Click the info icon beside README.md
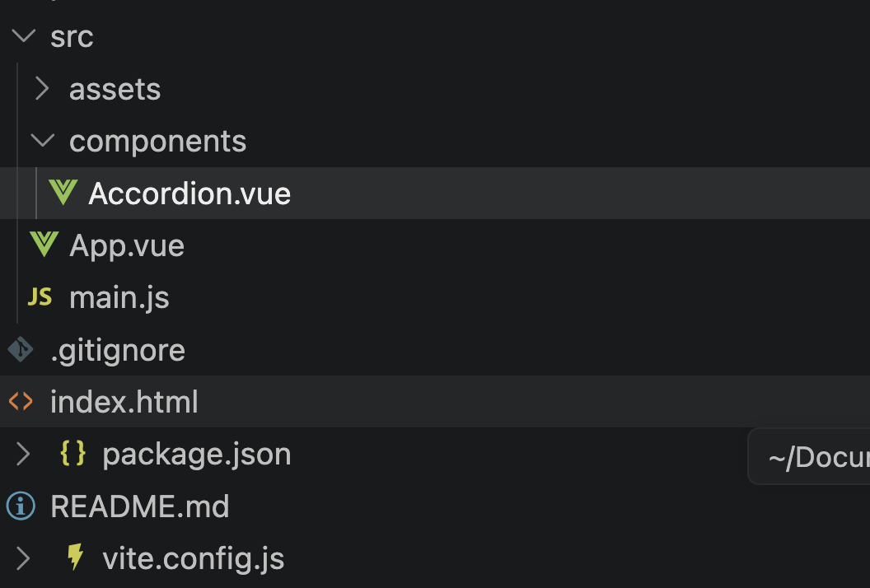The image size is (870, 588). pyautogui.click(x=21, y=506)
